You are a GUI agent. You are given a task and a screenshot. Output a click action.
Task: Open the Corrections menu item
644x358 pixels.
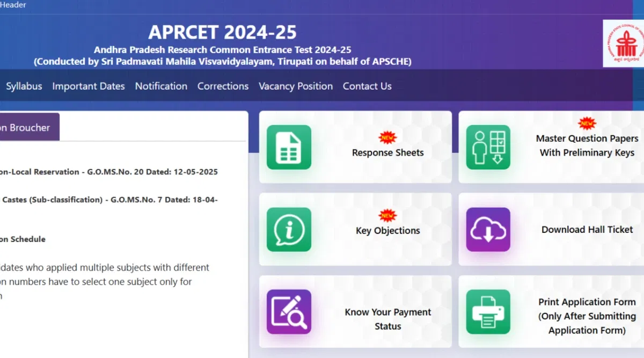(x=223, y=86)
